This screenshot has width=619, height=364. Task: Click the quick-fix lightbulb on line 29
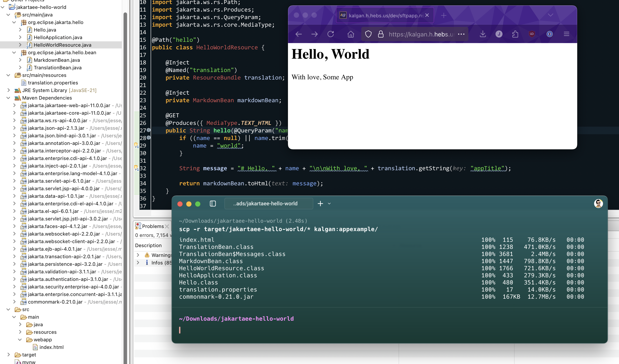[x=136, y=145]
